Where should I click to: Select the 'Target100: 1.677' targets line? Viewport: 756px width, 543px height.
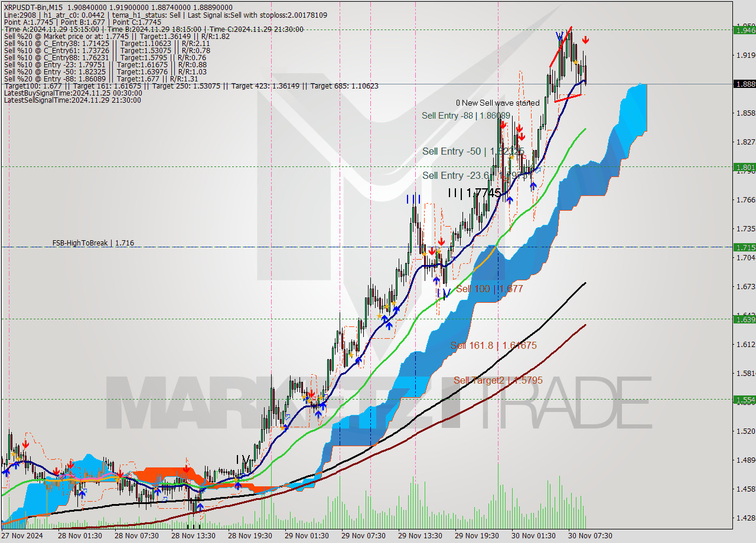coord(191,86)
